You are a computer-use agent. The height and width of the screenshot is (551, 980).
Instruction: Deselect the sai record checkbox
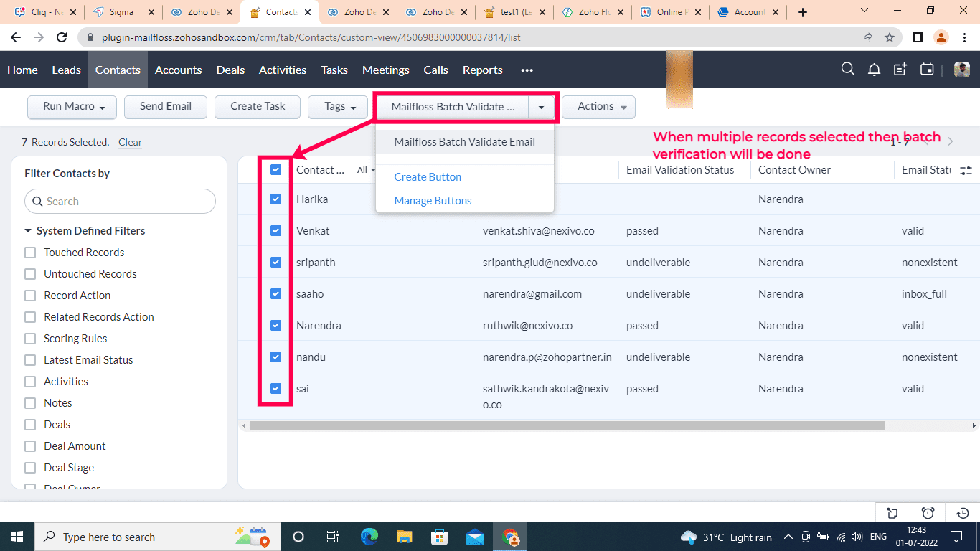pos(276,388)
